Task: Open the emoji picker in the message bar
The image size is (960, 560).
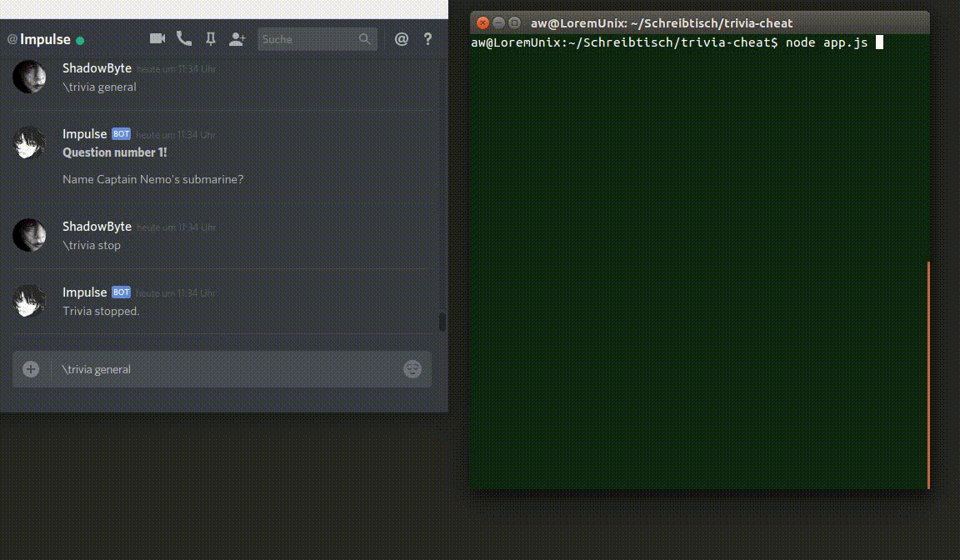Action: (412, 369)
